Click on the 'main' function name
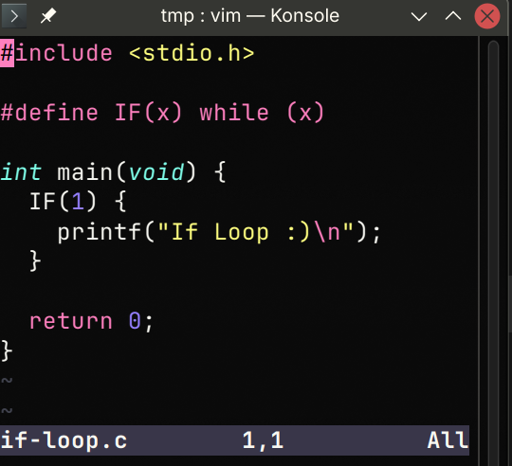Image resolution: width=512 pixels, height=466 pixels. [x=85, y=172]
